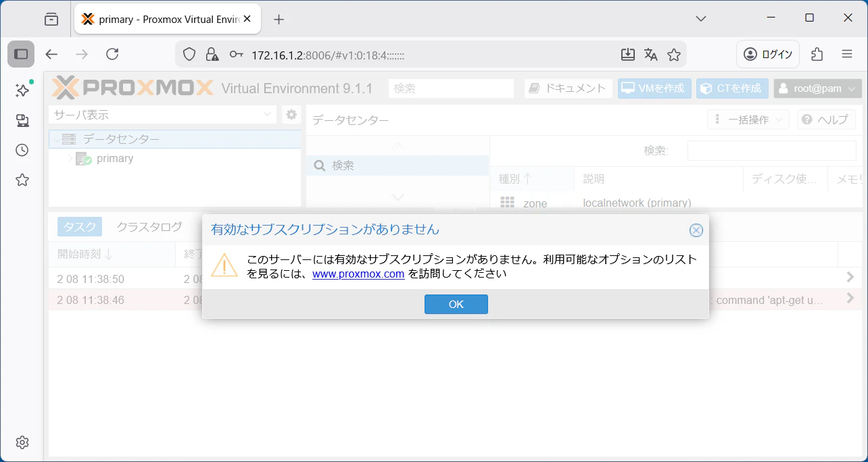
Task: Click the key saved-password icon
Action: 236,55
